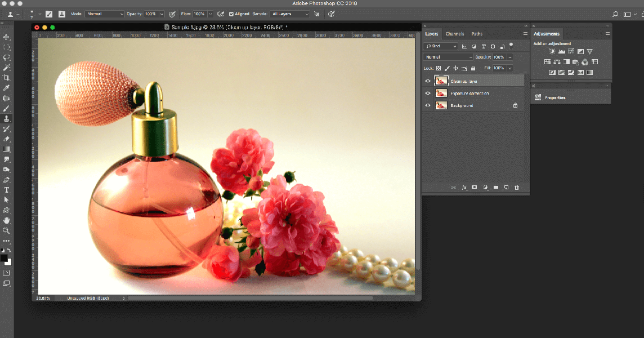644x338 pixels.
Task: Open the Paths tab
Action: (477, 34)
